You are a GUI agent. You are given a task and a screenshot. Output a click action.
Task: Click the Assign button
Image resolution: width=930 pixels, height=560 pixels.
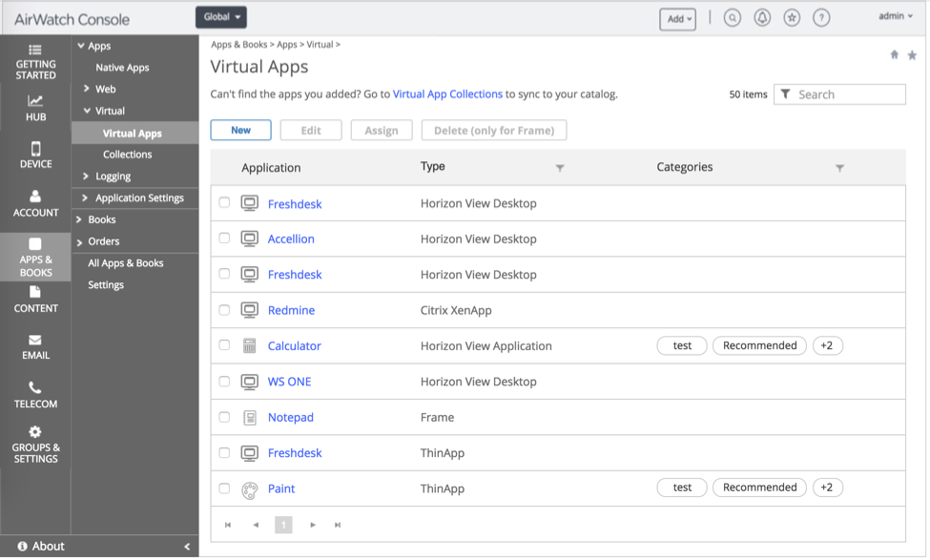[382, 131]
